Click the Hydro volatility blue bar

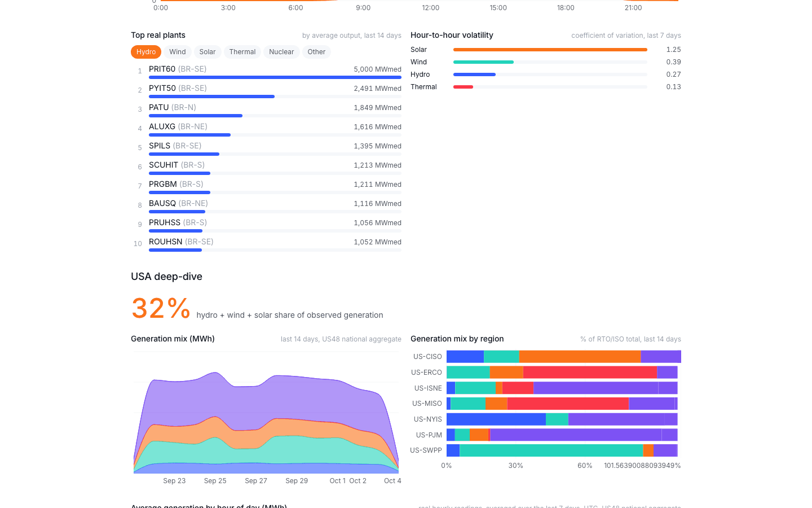474,75
